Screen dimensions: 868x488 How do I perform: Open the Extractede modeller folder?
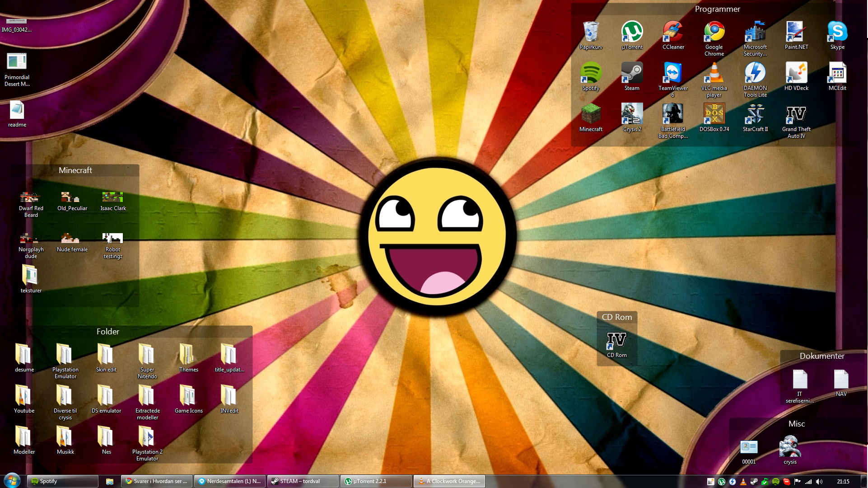pos(147,402)
